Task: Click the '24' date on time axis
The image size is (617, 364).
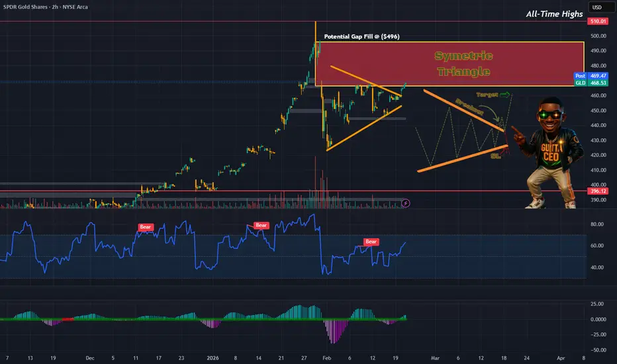Action: point(526,358)
